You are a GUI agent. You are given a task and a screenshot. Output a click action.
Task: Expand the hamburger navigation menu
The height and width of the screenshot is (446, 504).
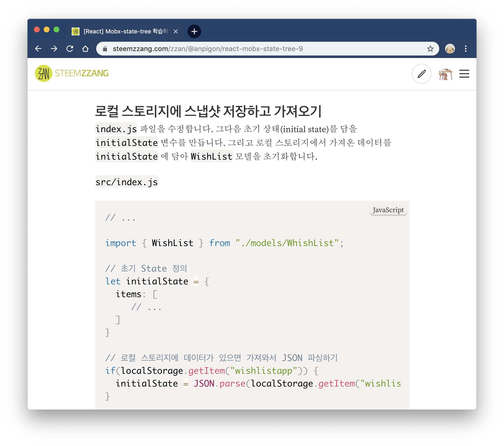pyautogui.click(x=464, y=73)
